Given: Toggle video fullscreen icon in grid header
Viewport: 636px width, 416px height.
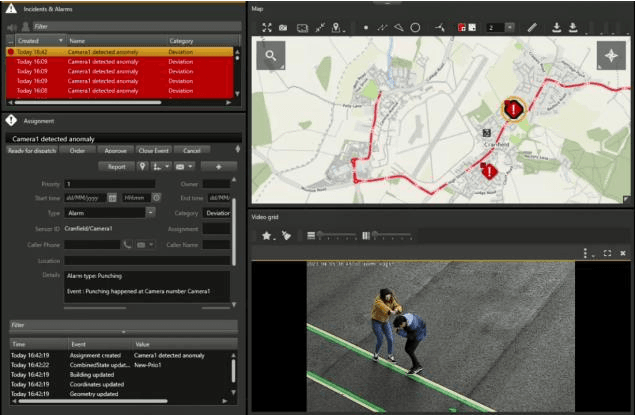Looking at the screenshot, I should click(x=606, y=254).
